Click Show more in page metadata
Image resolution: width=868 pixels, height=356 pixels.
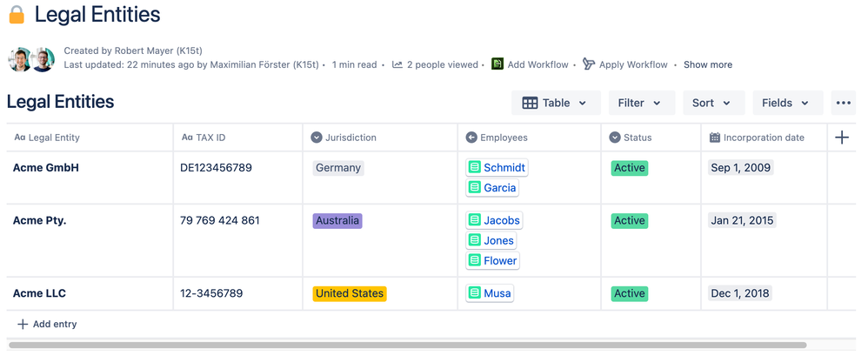point(707,64)
